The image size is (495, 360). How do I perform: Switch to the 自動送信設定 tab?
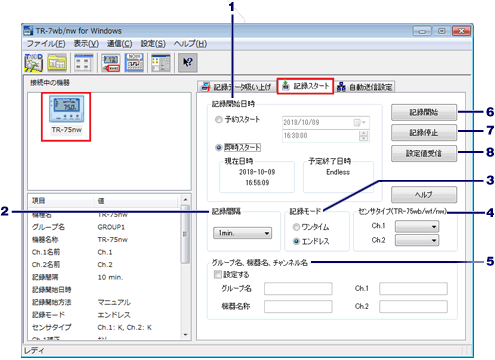coord(365,87)
